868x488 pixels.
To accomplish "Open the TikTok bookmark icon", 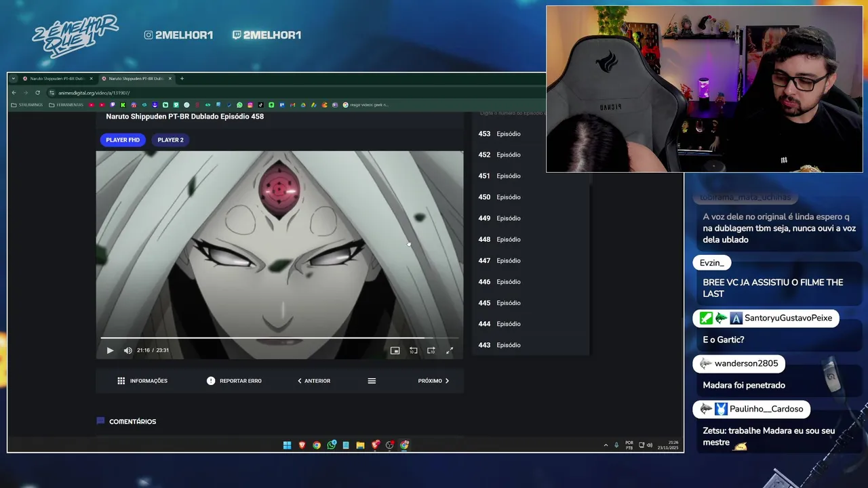I will (x=260, y=105).
